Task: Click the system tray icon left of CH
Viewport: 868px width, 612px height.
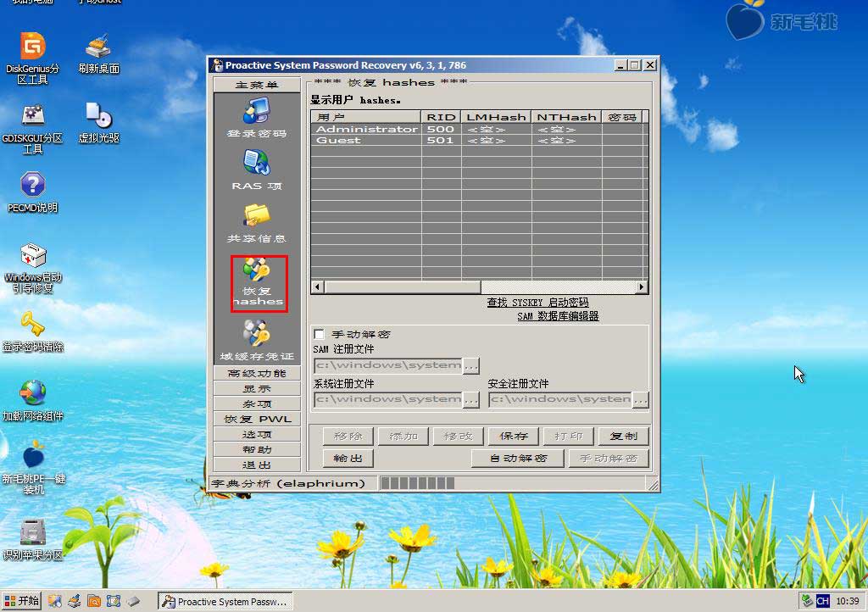Action: (808, 601)
